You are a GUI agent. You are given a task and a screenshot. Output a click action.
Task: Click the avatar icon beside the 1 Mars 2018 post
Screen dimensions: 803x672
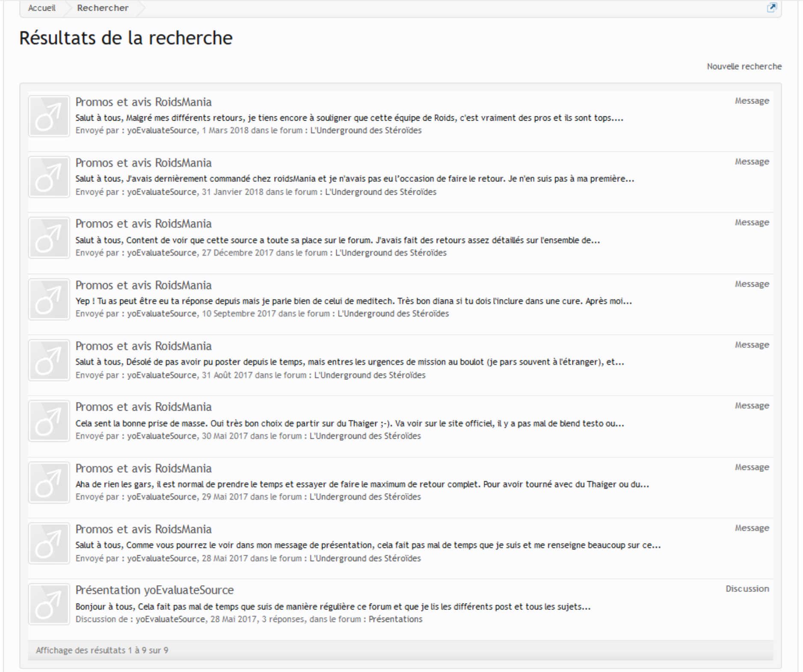(49, 116)
